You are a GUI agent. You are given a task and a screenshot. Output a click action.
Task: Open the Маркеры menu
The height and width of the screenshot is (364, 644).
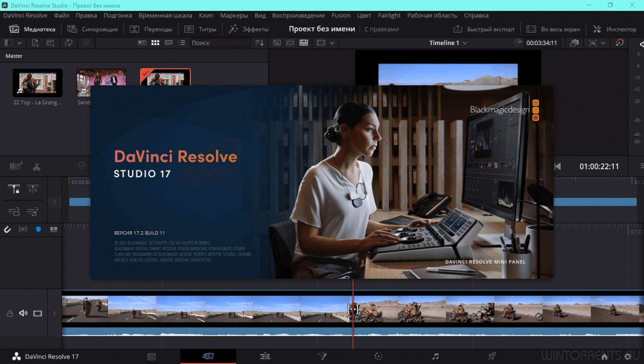234,15
